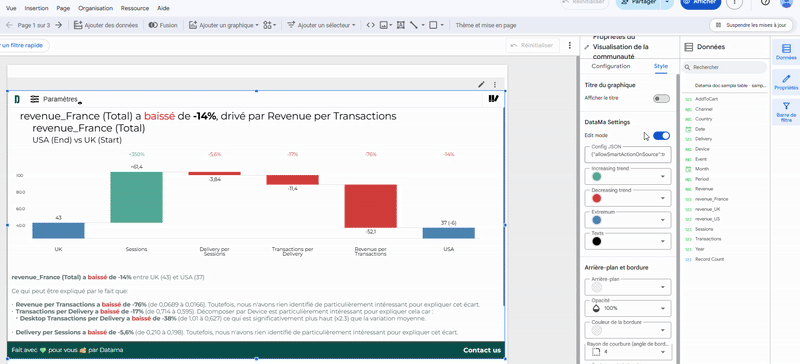This screenshot has height=364, width=800.
Task: Open the Paramètres settings in chart
Action: click(54, 99)
